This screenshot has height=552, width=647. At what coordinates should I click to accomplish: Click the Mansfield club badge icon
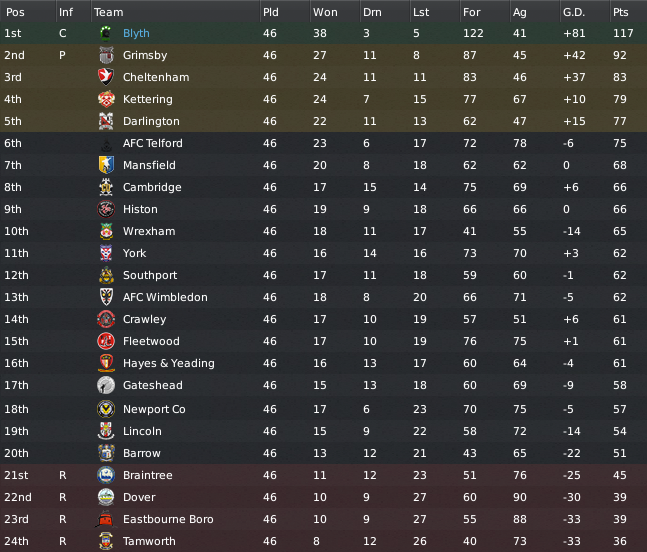coord(106,165)
